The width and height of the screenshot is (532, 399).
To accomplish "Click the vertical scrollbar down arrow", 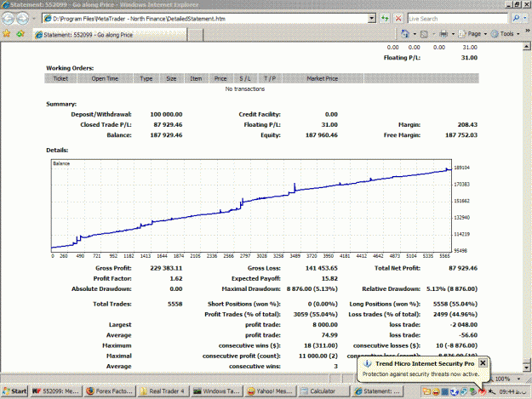I will point(526,368).
